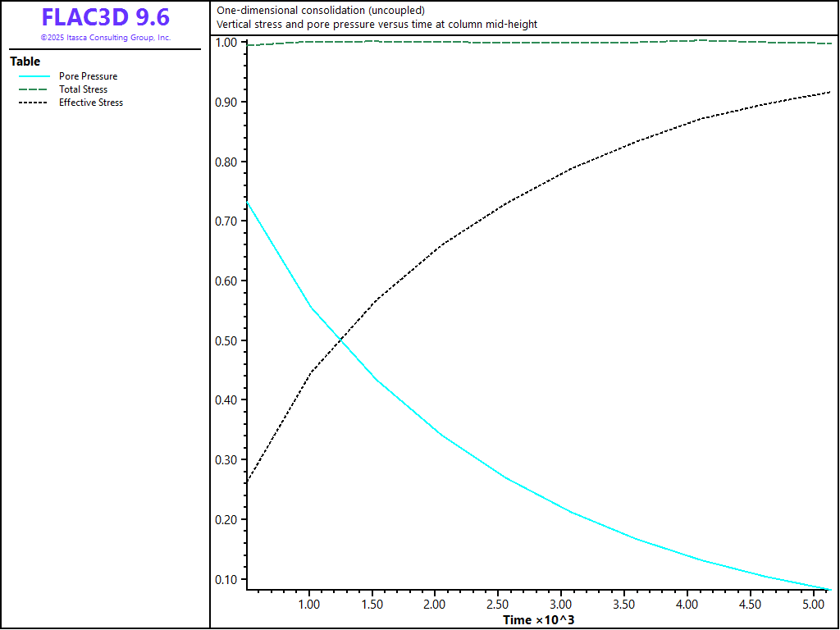
Task: Click the FLAC3D 9.6 logo title
Action: pyautogui.click(x=105, y=17)
